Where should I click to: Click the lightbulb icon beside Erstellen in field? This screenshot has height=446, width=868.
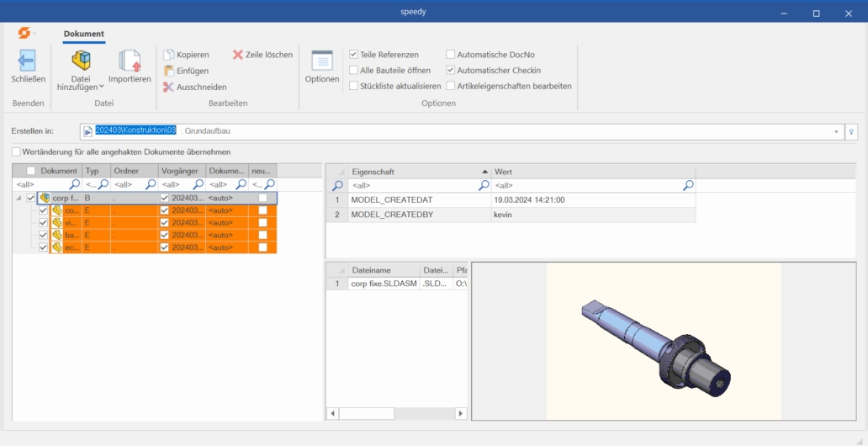coord(852,132)
